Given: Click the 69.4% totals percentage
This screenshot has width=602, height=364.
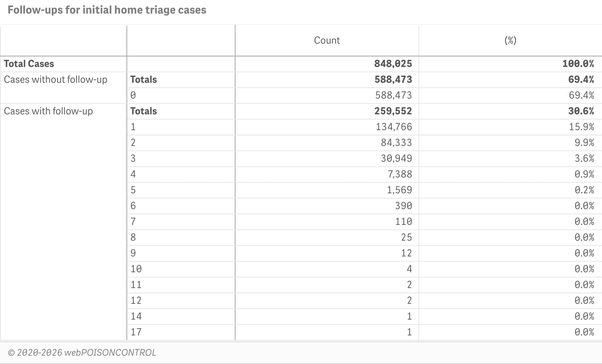Looking at the screenshot, I should tap(581, 80).
